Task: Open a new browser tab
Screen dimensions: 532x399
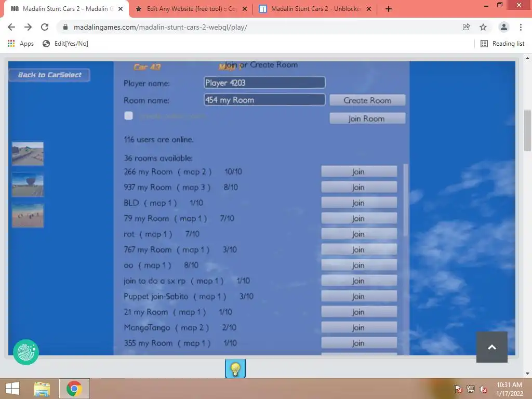Action: click(389, 9)
